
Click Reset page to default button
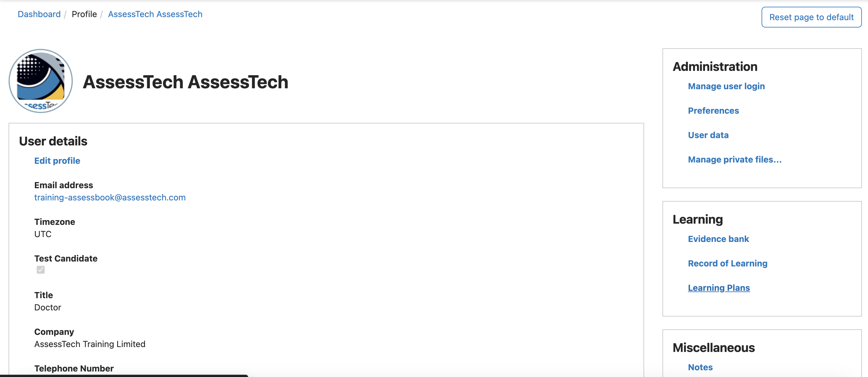[811, 17]
